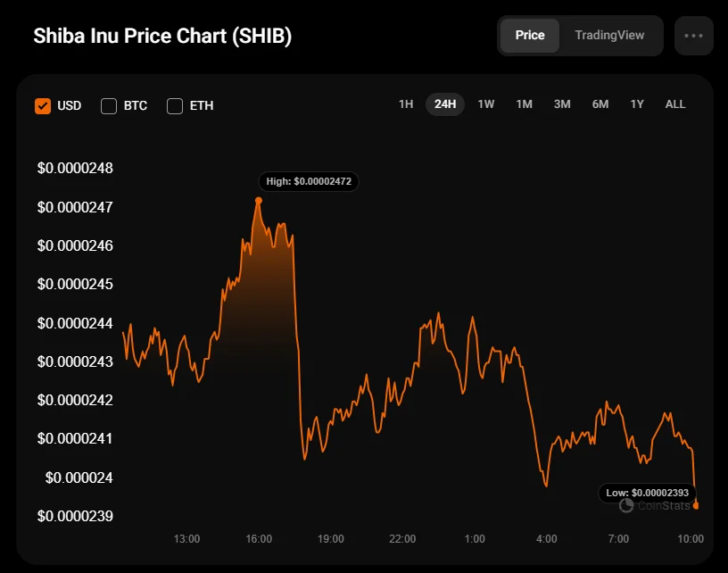Click the High: $0.00002472 label

pyautogui.click(x=309, y=181)
